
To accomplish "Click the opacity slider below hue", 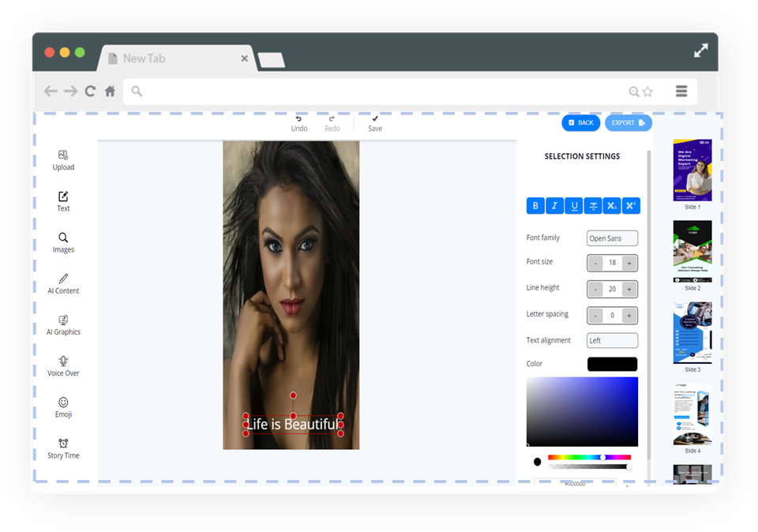I will tap(589, 466).
